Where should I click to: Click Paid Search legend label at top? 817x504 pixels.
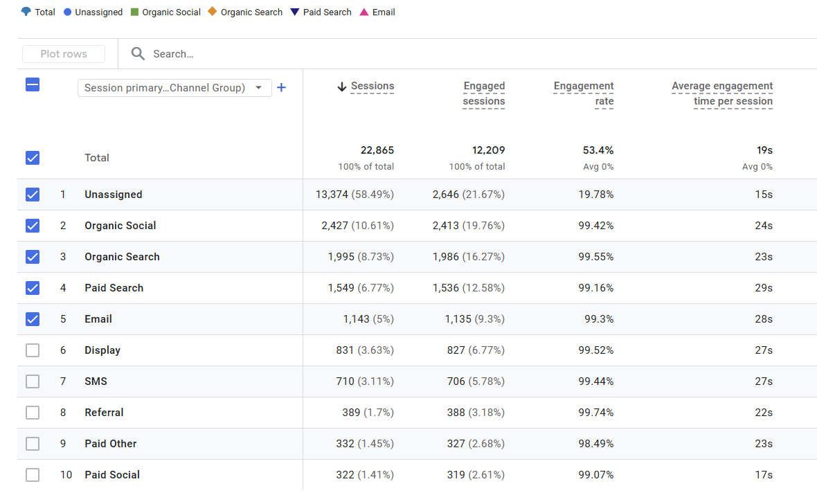point(327,12)
